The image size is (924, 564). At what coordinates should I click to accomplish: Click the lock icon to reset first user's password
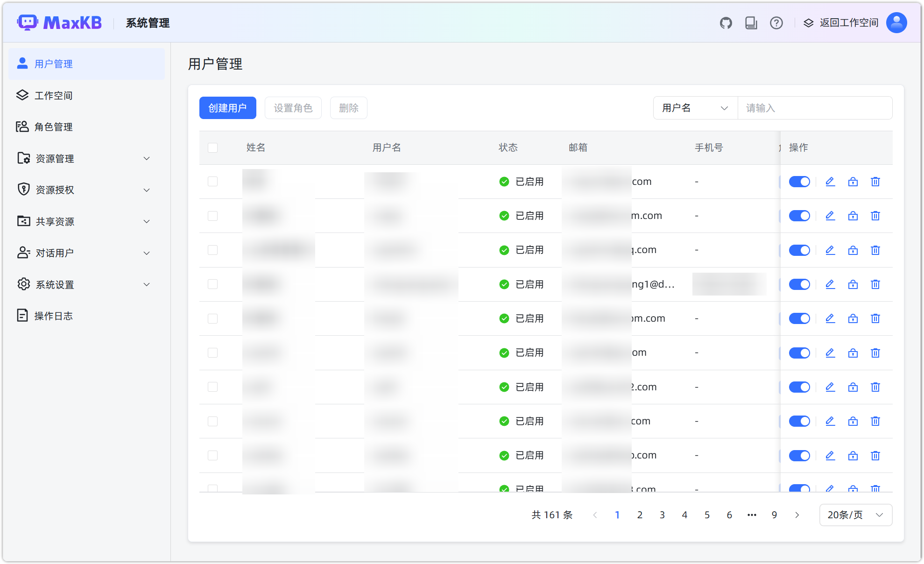(x=853, y=182)
